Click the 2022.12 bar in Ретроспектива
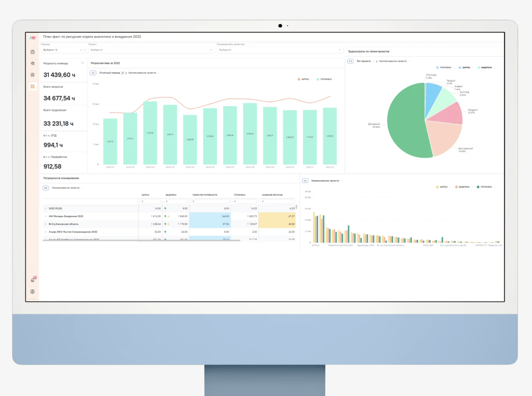 (x=330, y=136)
